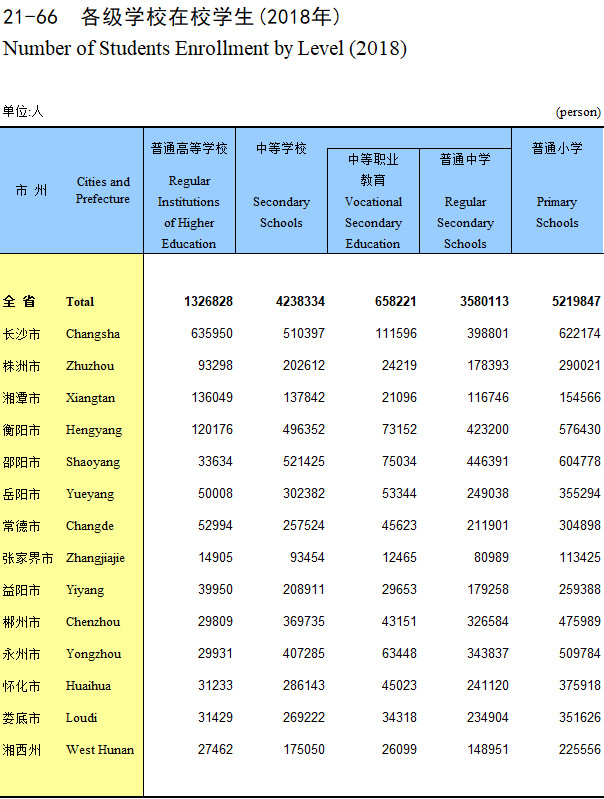The width and height of the screenshot is (604, 799).
Task: Select the English table title text
Action: tap(205, 48)
